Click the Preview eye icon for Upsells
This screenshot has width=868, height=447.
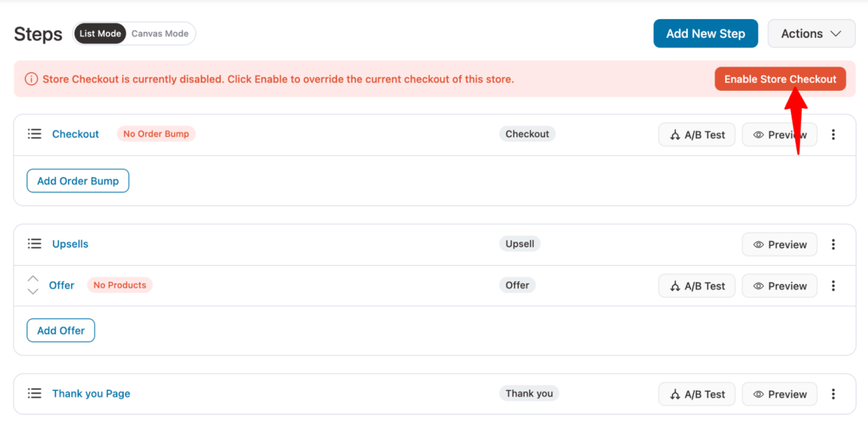click(x=759, y=244)
